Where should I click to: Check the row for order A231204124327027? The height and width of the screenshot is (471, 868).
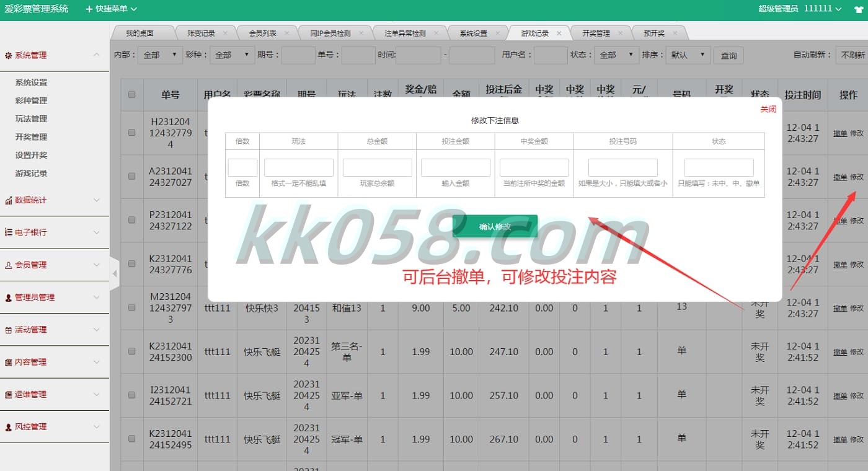[131, 176]
